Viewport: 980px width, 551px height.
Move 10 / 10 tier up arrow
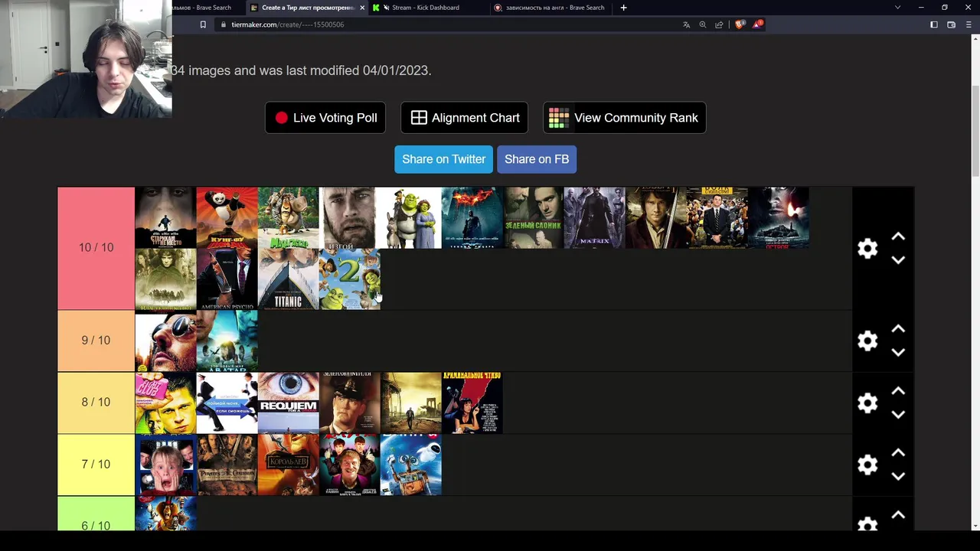click(x=898, y=237)
